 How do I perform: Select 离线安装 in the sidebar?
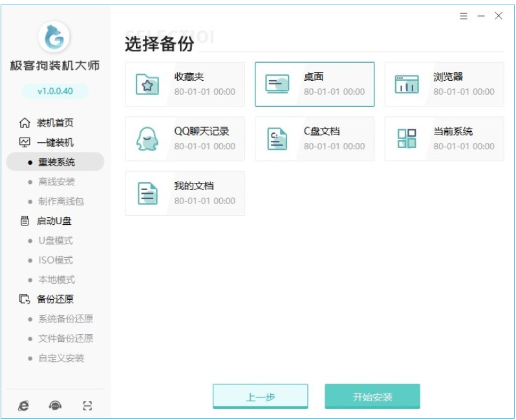tap(56, 182)
